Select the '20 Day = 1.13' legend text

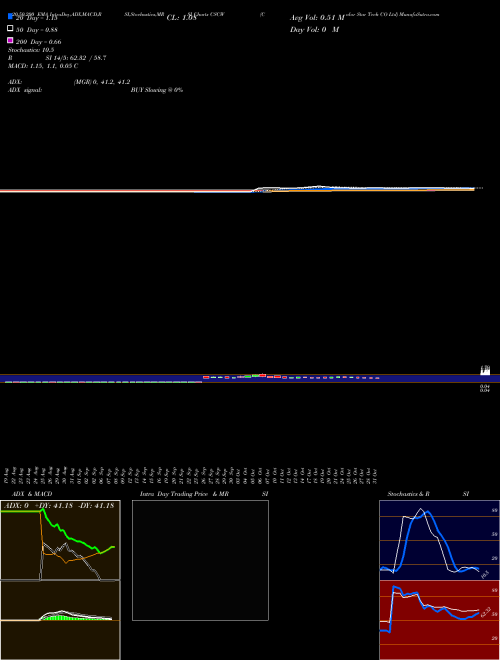coord(36,18)
